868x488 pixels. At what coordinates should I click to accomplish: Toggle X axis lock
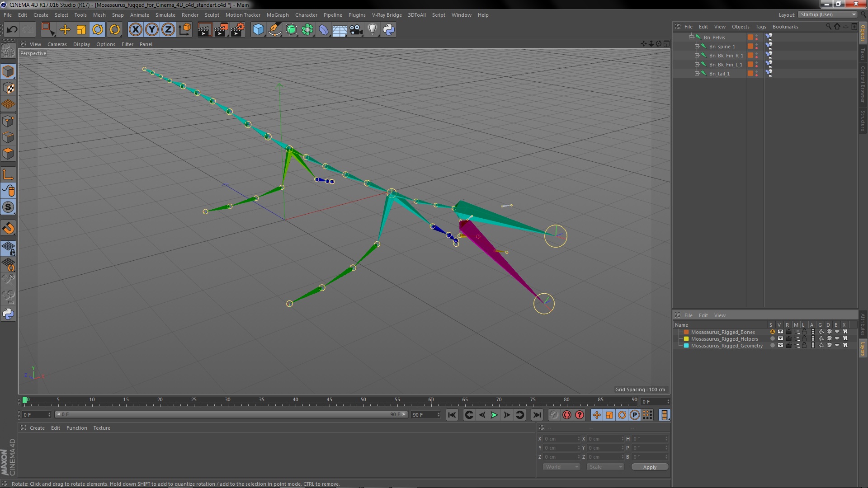coord(135,30)
